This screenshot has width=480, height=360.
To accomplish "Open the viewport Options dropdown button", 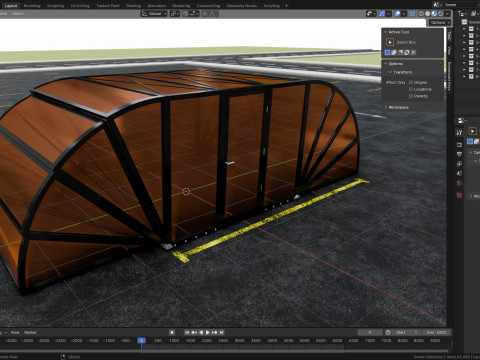I will pyautogui.click(x=440, y=23).
